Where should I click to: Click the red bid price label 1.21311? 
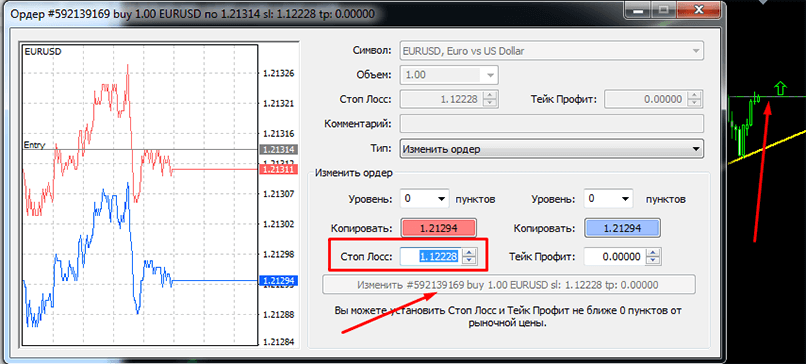point(279,169)
